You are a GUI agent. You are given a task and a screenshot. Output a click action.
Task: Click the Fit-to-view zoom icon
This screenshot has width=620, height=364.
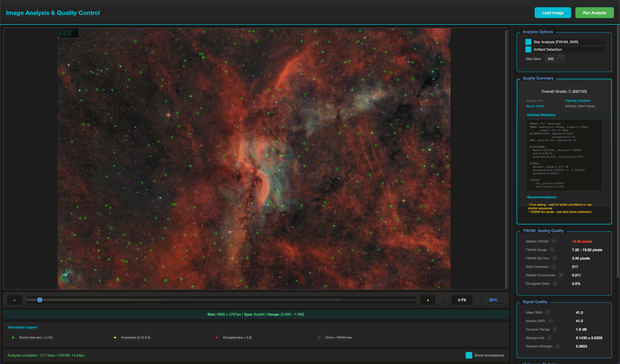tap(462, 300)
